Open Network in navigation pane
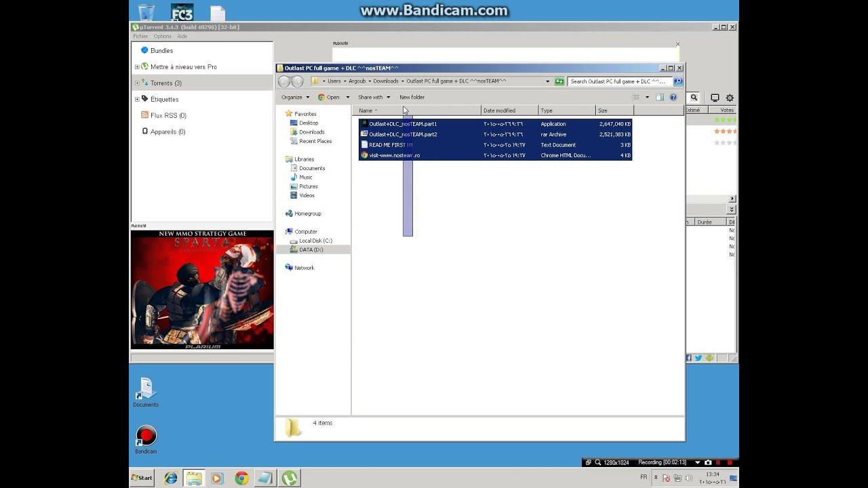 pos(304,268)
